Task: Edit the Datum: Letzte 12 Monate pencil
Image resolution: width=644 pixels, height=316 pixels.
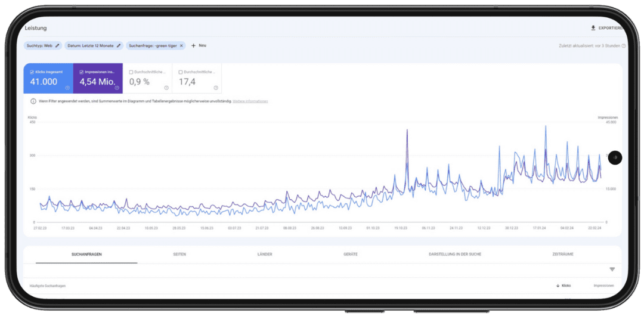Action: point(119,45)
